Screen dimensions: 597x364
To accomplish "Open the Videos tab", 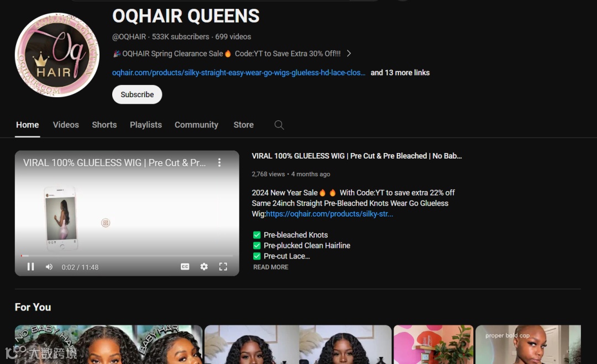I will [x=66, y=125].
